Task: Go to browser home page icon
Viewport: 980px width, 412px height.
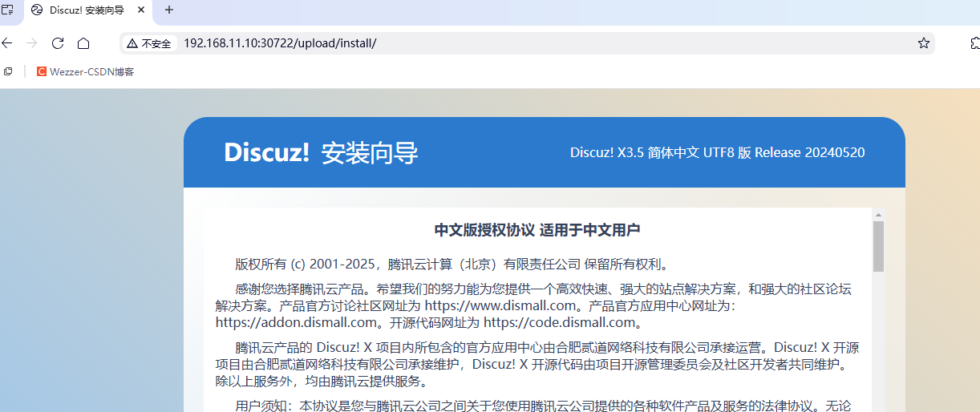Action: coord(83,43)
